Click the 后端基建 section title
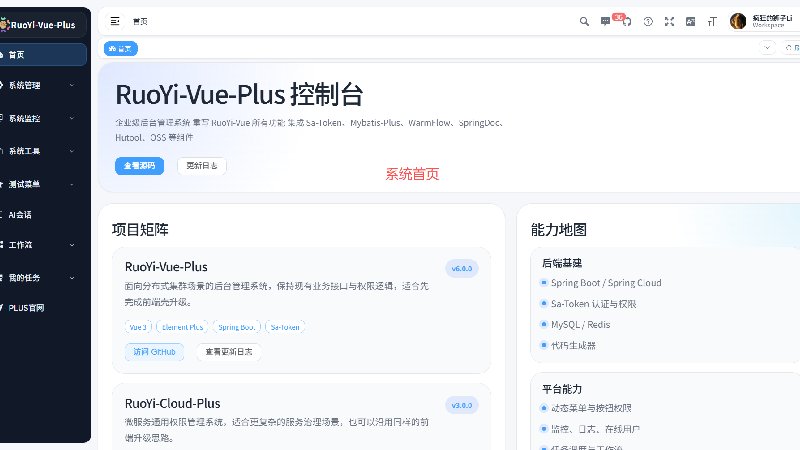The width and height of the screenshot is (800, 450). click(x=562, y=263)
